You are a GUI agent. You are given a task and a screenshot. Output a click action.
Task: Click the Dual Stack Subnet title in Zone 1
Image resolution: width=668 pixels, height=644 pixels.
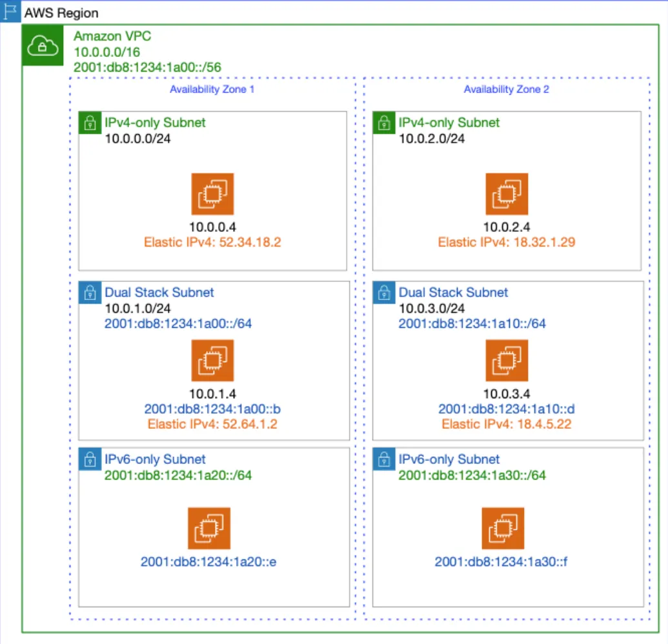[159, 292]
